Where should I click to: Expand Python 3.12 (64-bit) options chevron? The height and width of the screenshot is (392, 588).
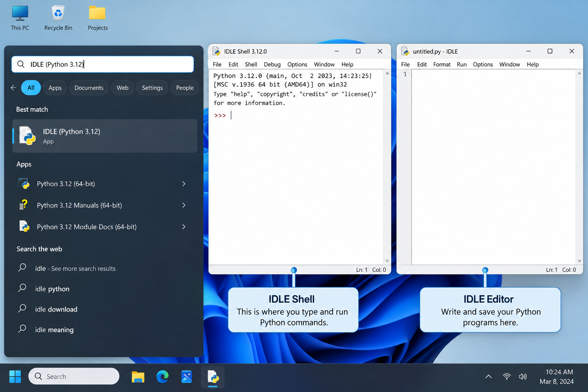(184, 184)
